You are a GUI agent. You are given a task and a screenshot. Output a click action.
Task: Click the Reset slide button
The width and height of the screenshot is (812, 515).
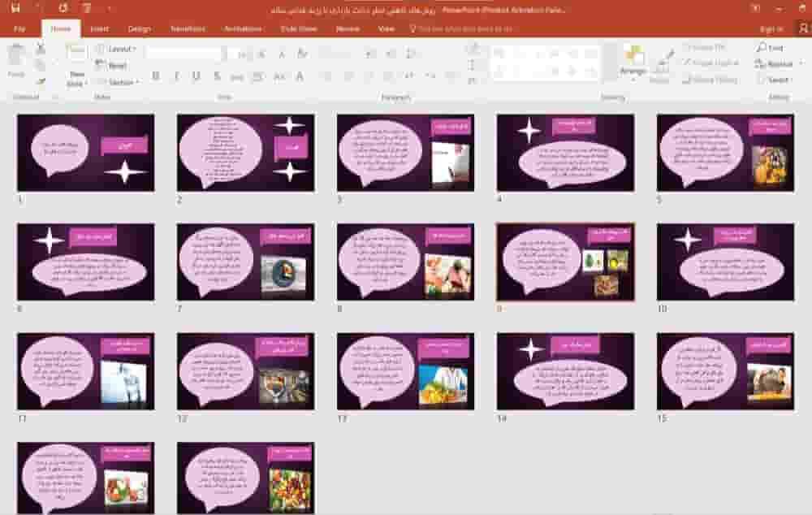tap(112, 65)
